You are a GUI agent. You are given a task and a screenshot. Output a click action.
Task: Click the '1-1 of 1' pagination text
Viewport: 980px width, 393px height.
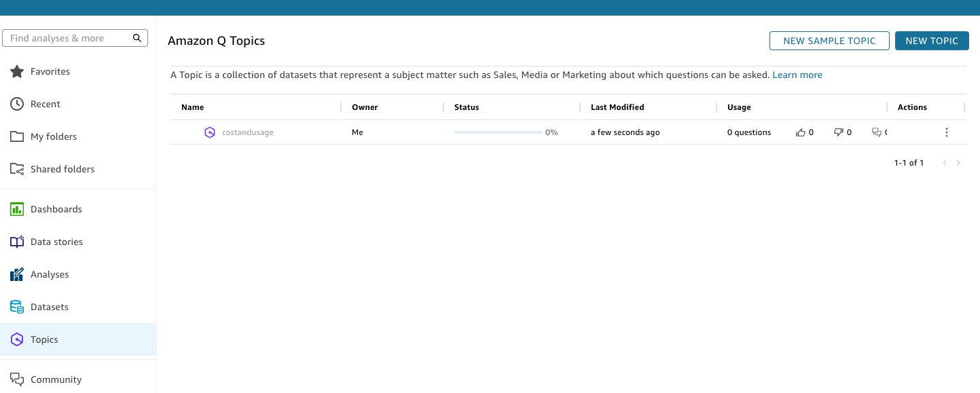[909, 163]
